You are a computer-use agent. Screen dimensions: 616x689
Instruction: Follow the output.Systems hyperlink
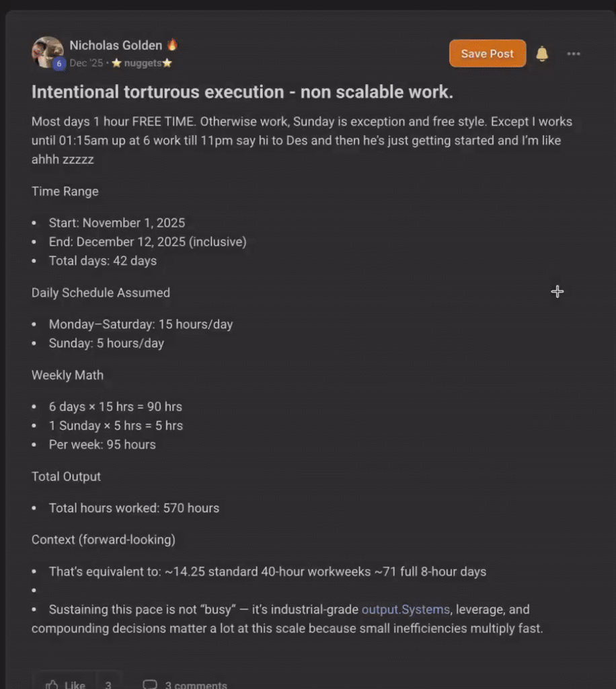[406, 610]
